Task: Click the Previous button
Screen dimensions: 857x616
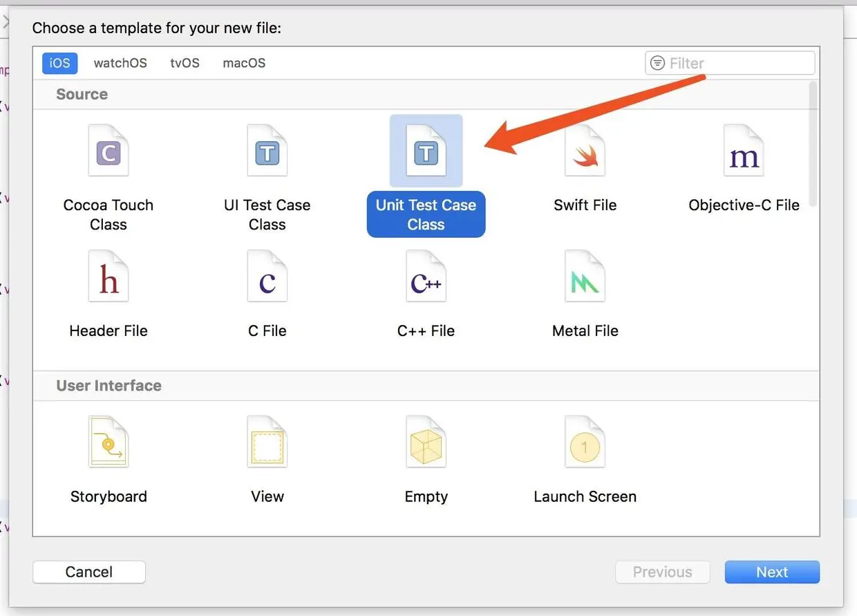Action: (x=663, y=572)
